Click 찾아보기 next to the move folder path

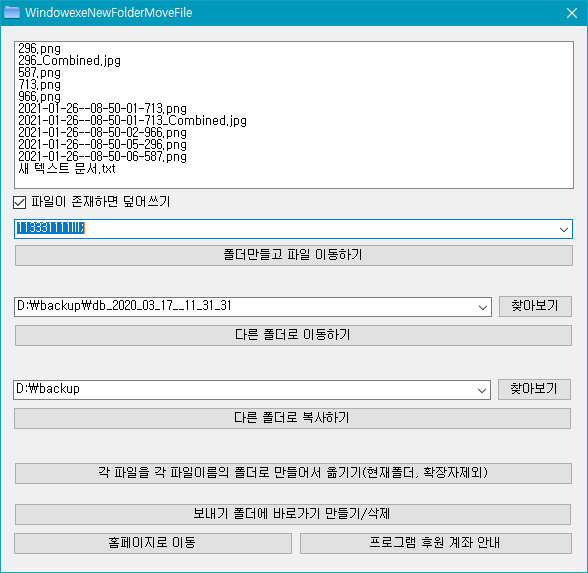coord(535,306)
